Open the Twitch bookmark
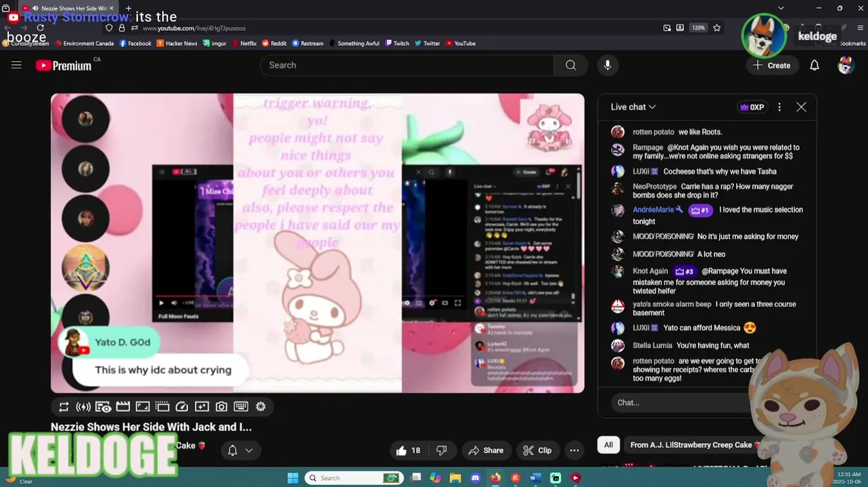This screenshot has height=487, width=868. [x=397, y=43]
